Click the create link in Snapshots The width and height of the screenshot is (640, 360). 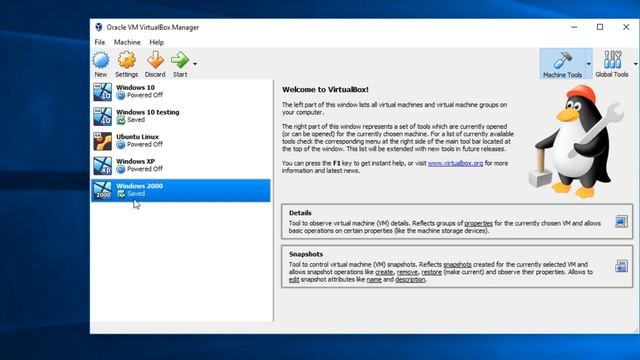point(384,272)
